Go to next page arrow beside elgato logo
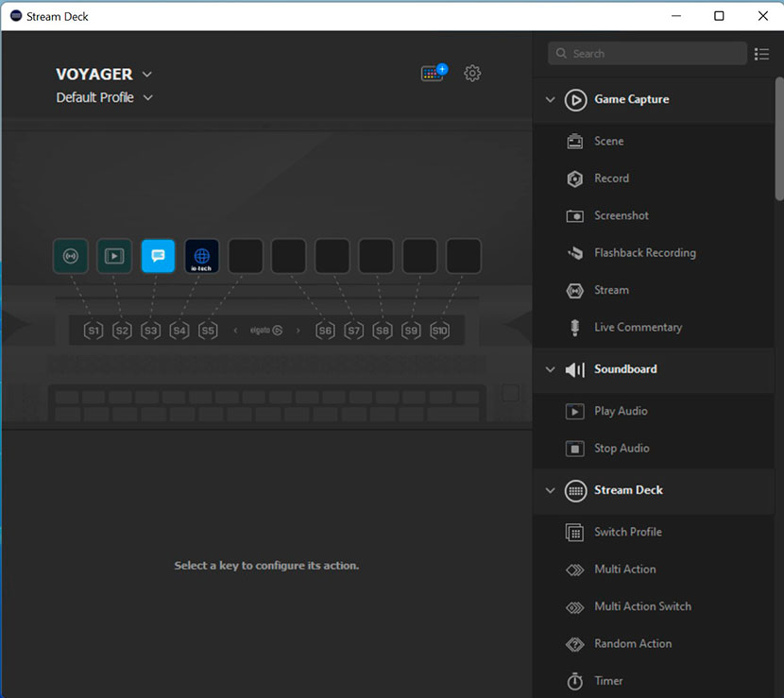784x698 pixels. [298, 331]
